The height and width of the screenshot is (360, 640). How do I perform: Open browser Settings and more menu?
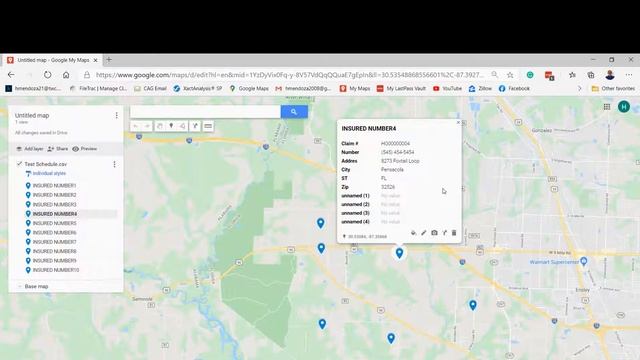pyautogui.click(x=629, y=75)
